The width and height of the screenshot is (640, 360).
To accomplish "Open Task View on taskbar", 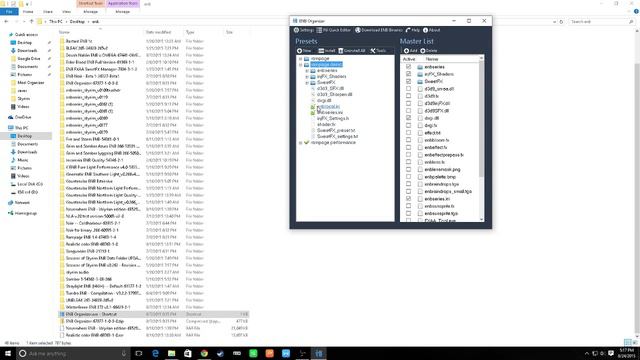I will click(x=139, y=353).
